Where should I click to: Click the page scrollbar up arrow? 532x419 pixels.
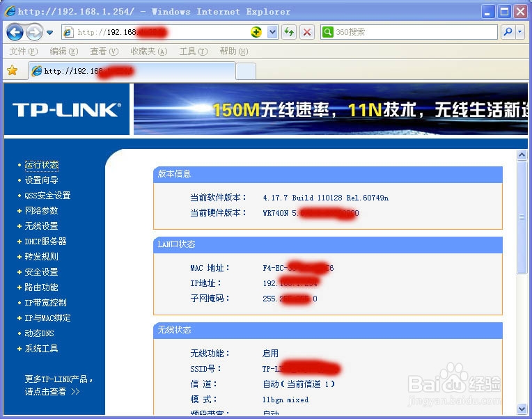[x=522, y=155]
